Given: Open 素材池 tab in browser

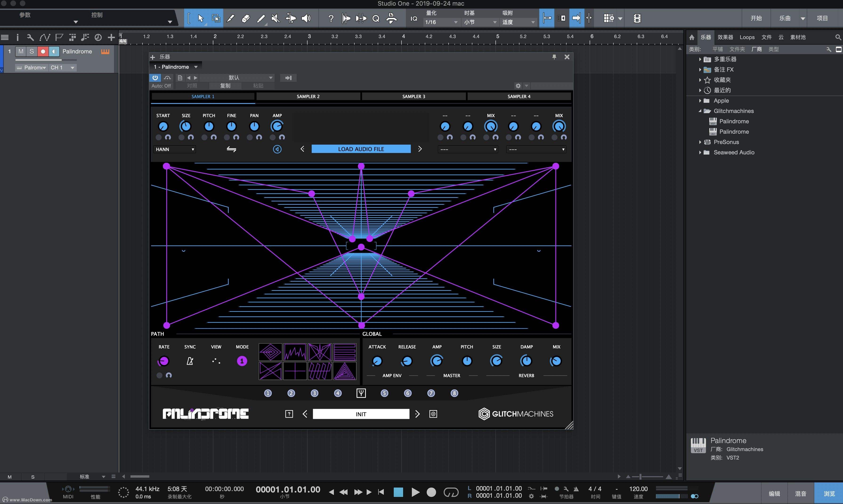Looking at the screenshot, I should (798, 37).
